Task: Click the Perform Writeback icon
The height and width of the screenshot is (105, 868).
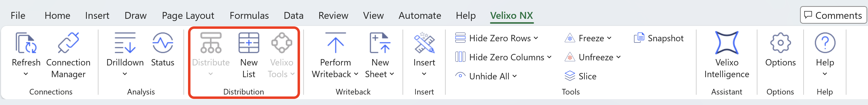Action: pyautogui.click(x=335, y=43)
